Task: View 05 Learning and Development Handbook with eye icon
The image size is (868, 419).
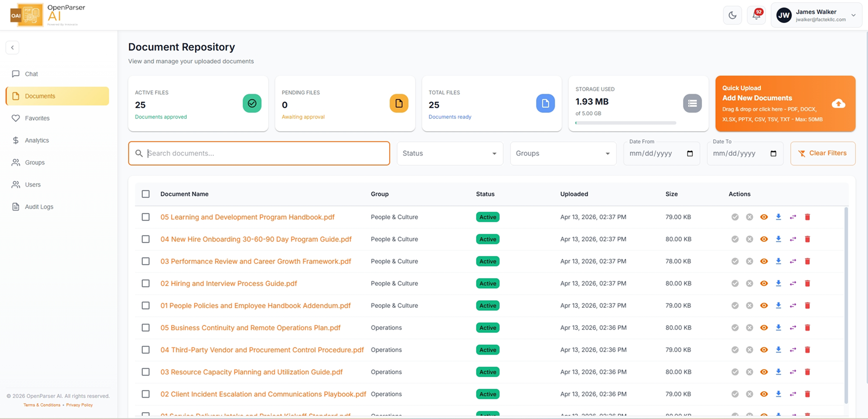Action: (x=764, y=217)
